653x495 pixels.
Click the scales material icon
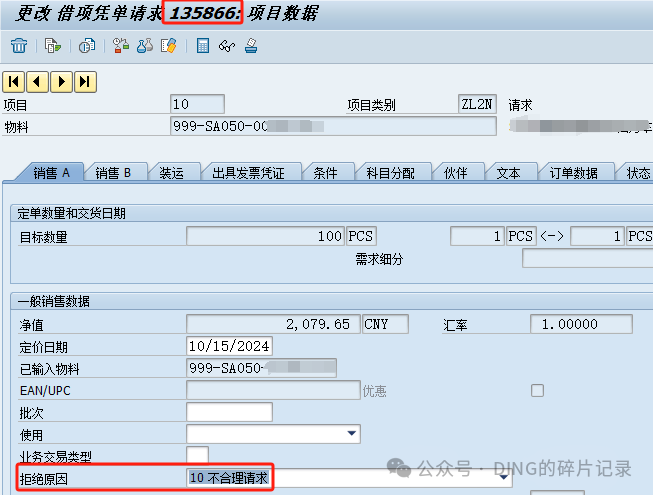click(145, 45)
